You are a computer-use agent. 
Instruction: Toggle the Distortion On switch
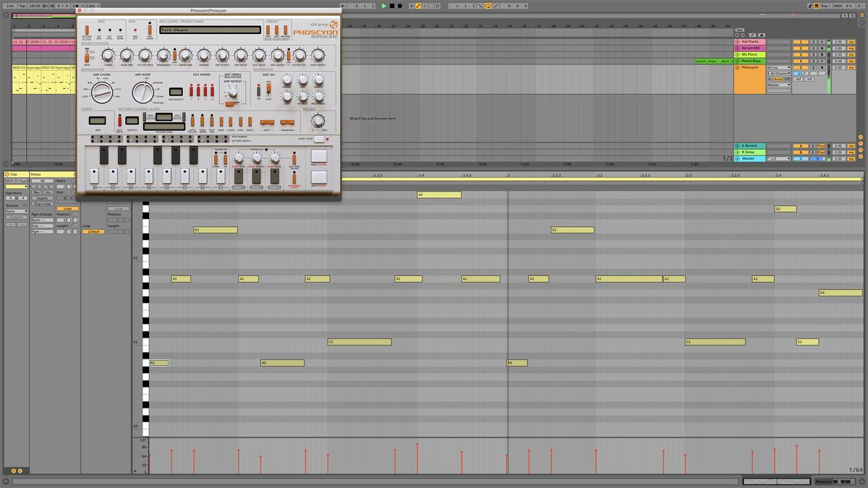[x=259, y=90]
